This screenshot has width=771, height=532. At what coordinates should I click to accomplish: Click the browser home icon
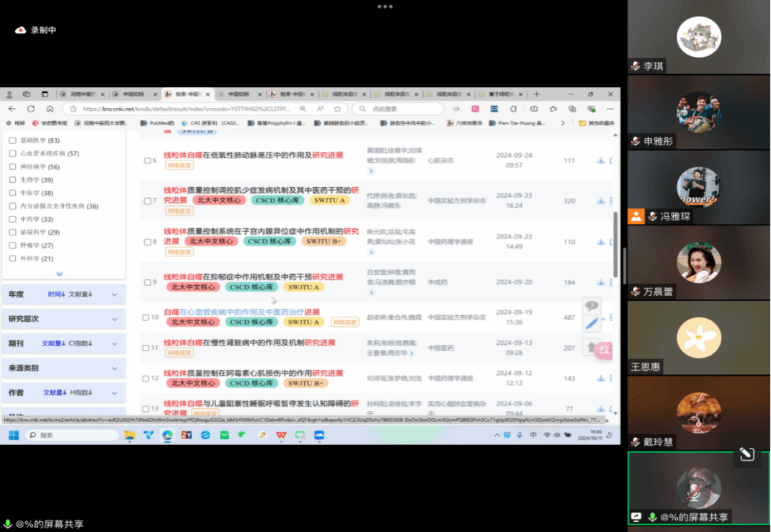(50, 109)
